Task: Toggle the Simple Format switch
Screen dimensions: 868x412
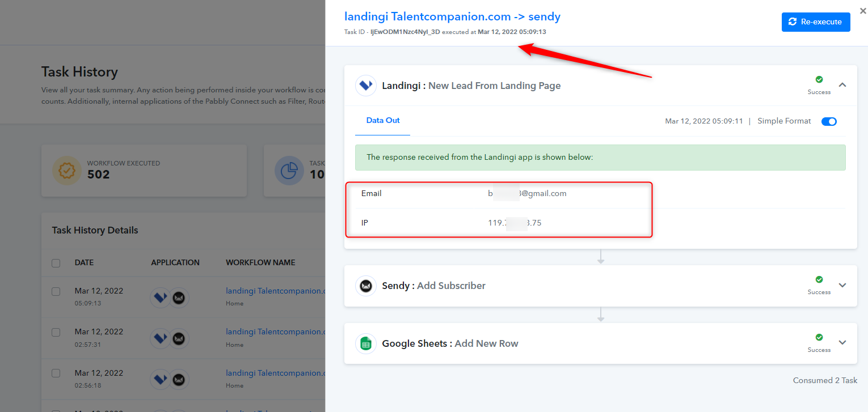Action: [829, 121]
